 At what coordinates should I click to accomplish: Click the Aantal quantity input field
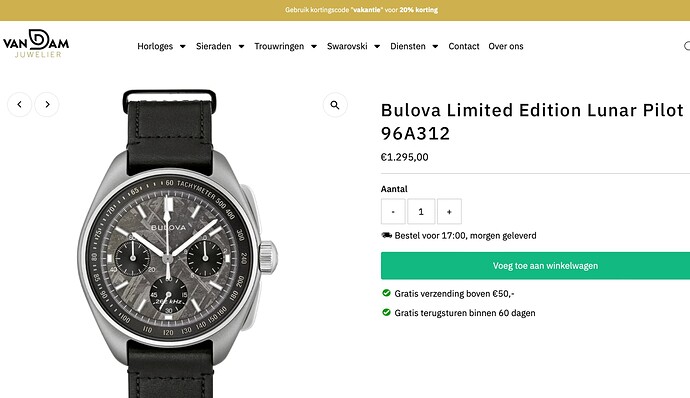[421, 211]
